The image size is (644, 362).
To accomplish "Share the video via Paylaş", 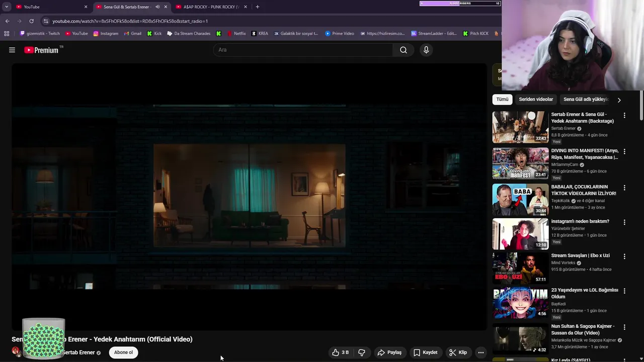I will (x=389, y=352).
